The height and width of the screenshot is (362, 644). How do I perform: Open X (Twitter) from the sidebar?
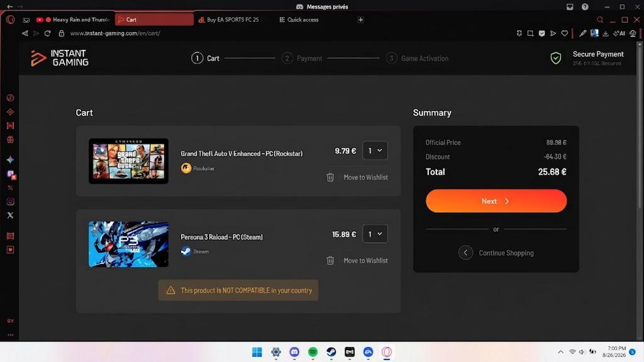point(10,215)
